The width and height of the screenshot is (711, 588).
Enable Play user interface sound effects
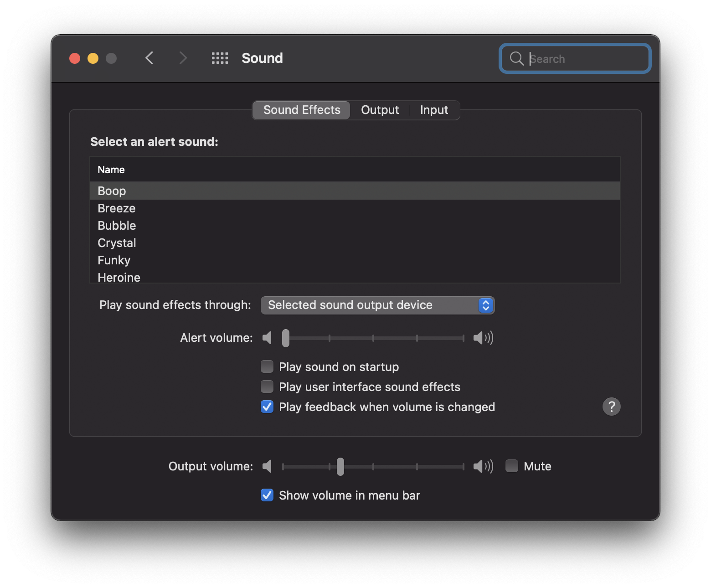(267, 387)
